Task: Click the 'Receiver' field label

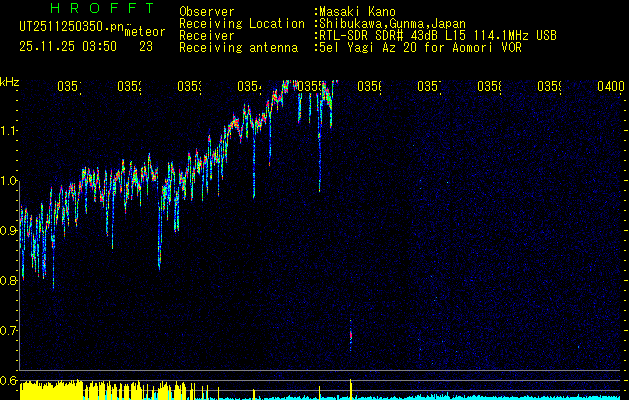Action: click(207, 36)
